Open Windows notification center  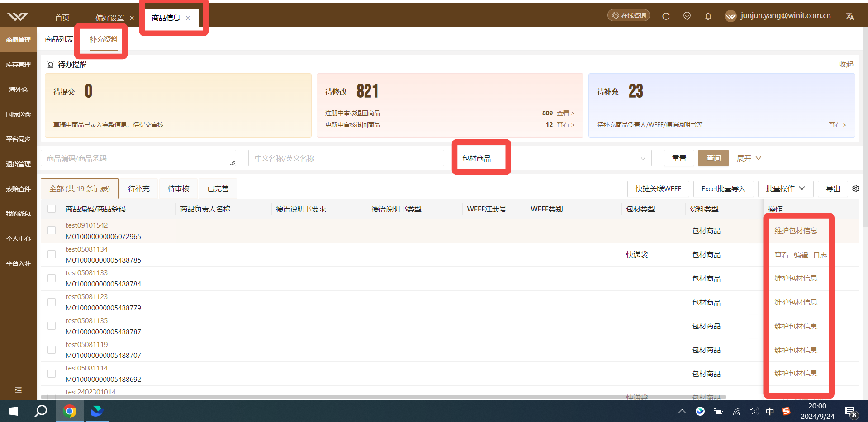tap(851, 412)
